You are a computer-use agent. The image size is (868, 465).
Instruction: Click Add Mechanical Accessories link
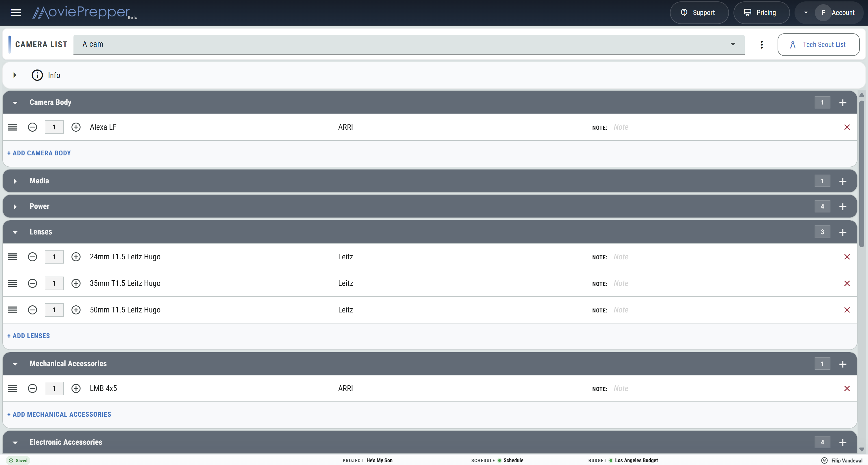[x=59, y=414]
